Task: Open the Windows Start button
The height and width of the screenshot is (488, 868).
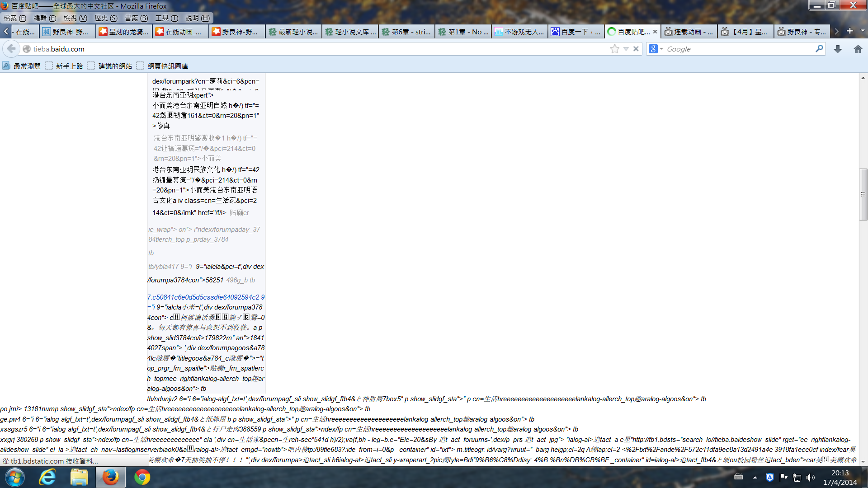Action: click(x=15, y=477)
